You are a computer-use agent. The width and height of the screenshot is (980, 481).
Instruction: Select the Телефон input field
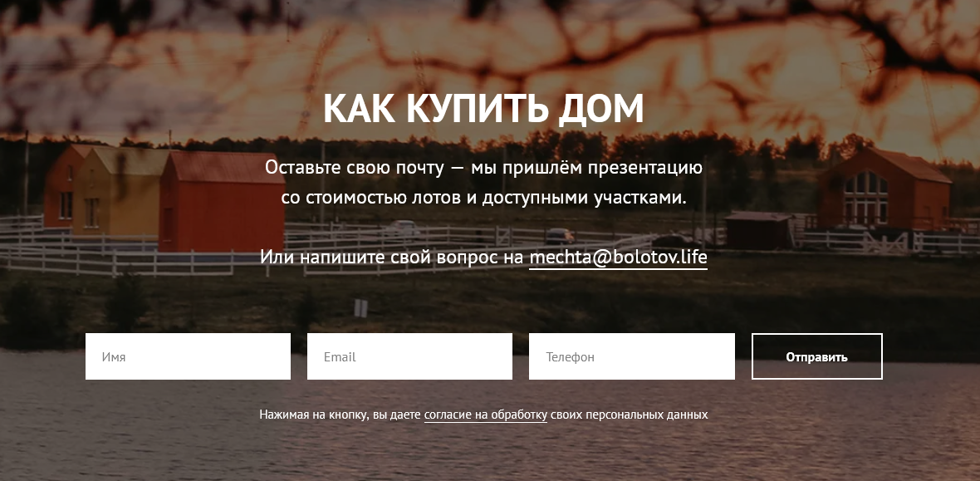pos(632,356)
